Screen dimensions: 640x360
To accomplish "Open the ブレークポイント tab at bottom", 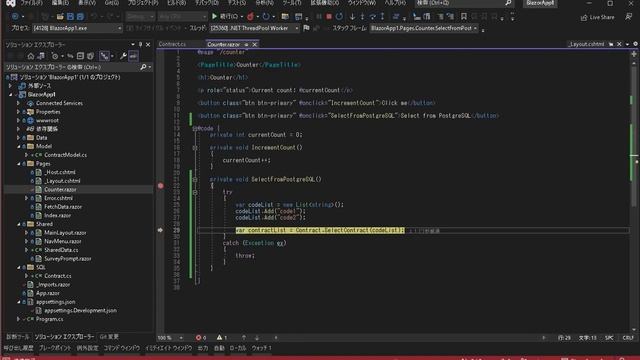I will point(55,348).
